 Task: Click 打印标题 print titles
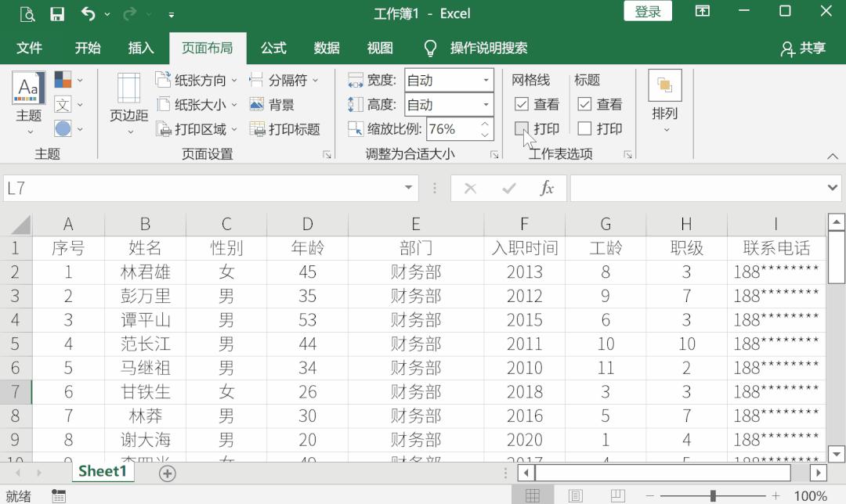point(284,129)
